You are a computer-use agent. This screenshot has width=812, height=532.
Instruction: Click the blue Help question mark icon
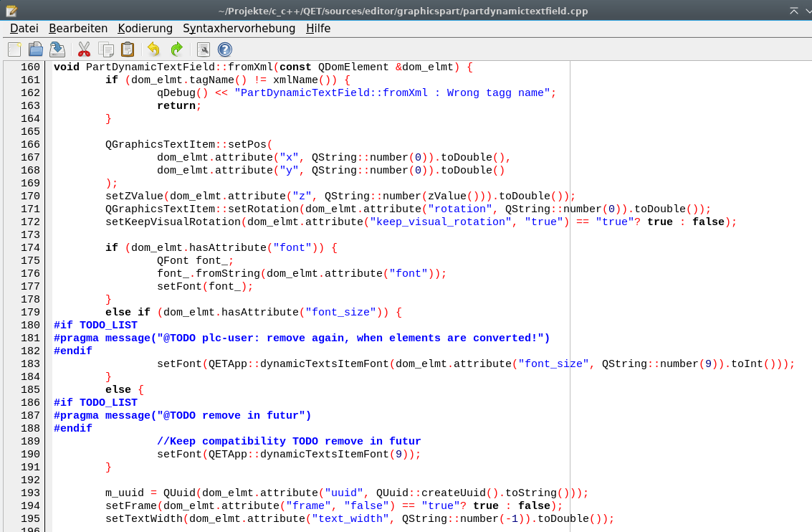(225, 49)
